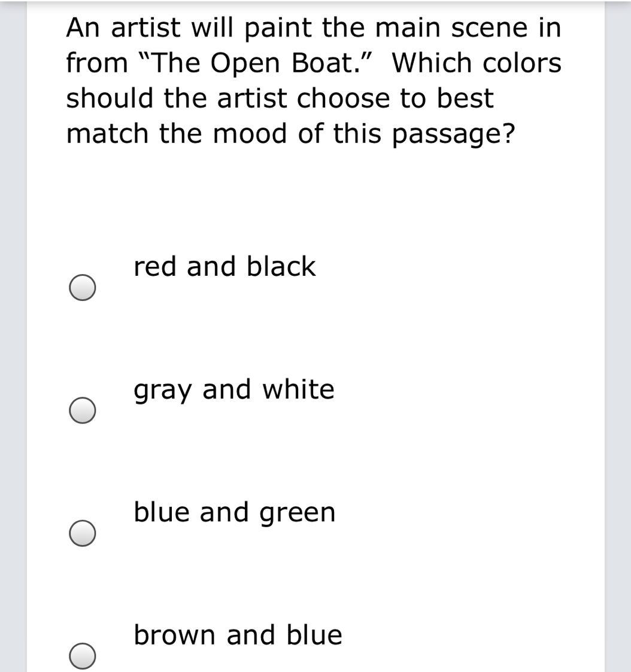Click the word "passage?" ending the question
The width and height of the screenshot is (631, 672).
[453, 135]
